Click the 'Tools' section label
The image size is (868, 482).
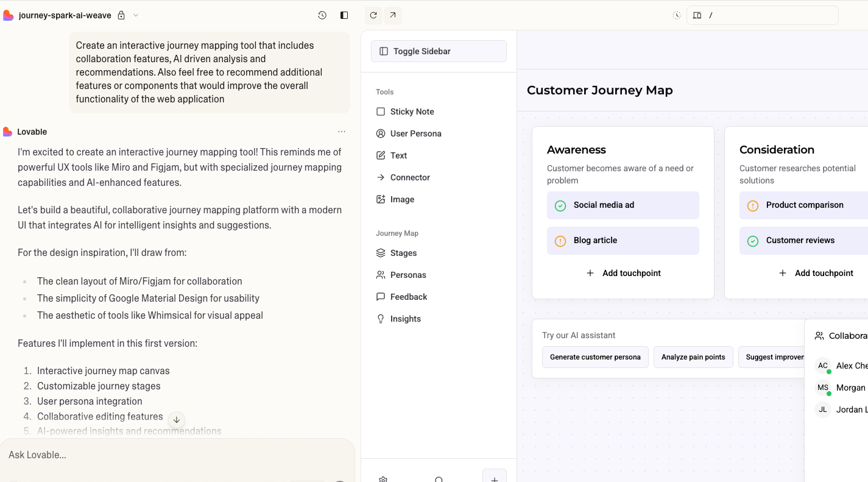[384, 92]
